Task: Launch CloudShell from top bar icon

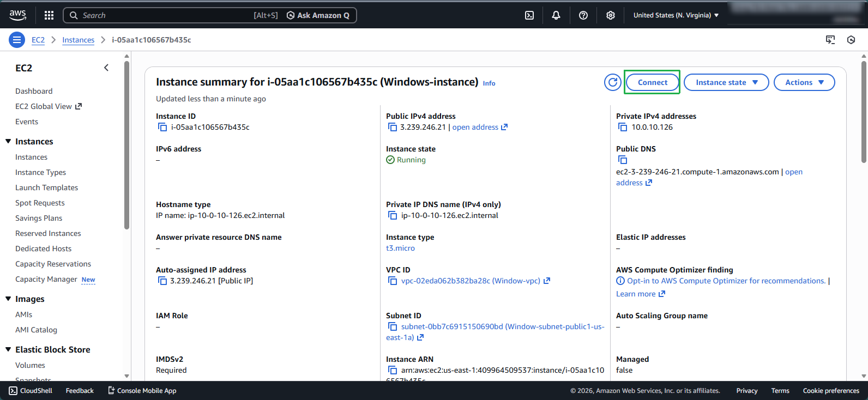Action: [x=529, y=15]
